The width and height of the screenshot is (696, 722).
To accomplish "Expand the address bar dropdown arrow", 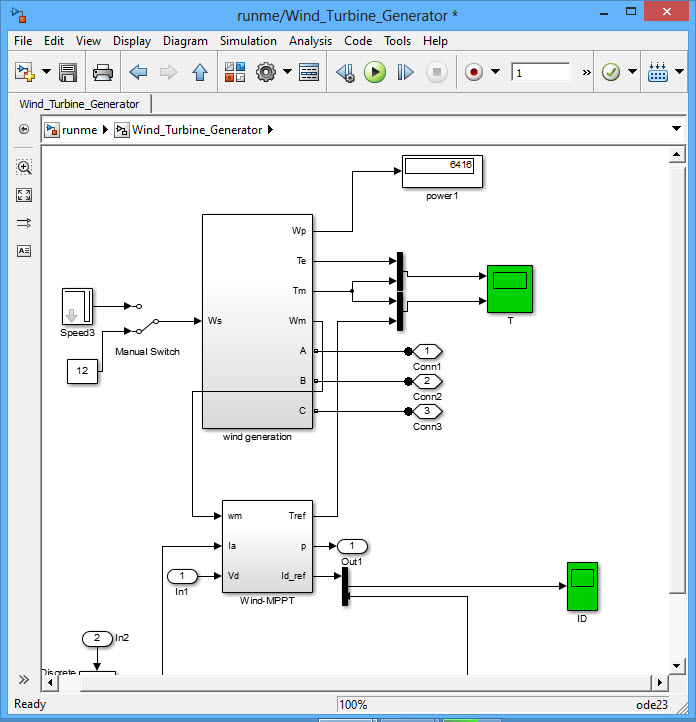I will pos(677,130).
